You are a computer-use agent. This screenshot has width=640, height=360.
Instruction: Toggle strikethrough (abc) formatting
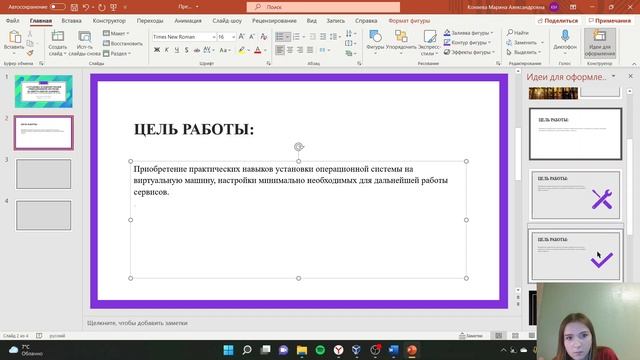tap(197, 50)
